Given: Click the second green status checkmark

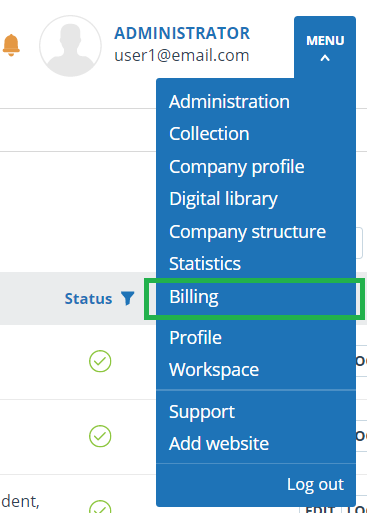Looking at the screenshot, I should (x=100, y=436).
